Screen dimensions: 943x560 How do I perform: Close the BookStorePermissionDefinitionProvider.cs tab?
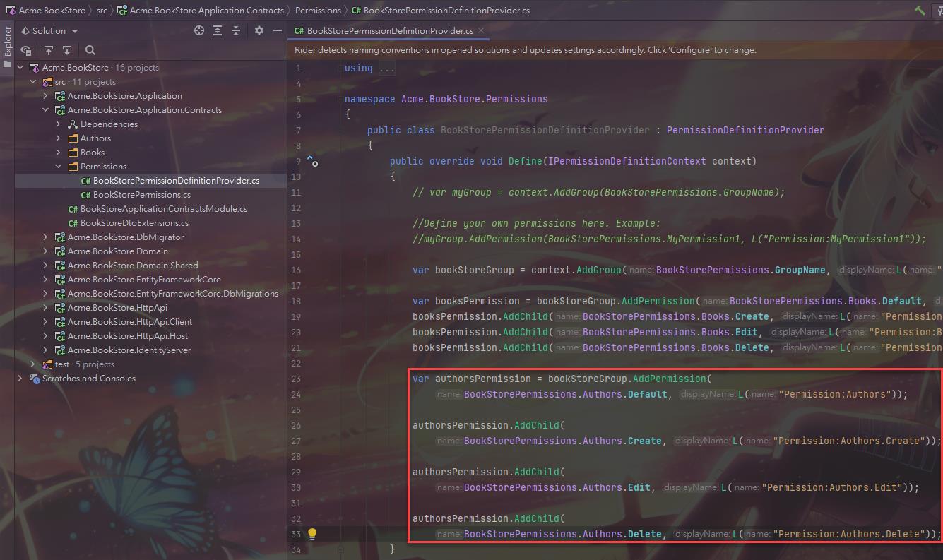[x=481, y=31]
